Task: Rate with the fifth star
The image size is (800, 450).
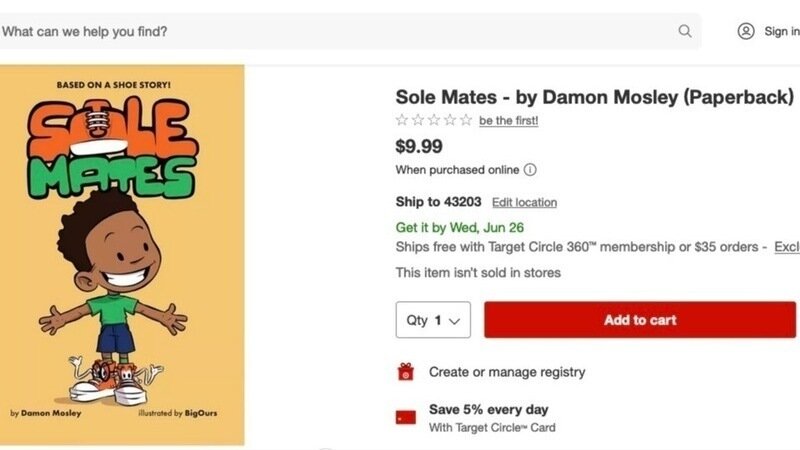Action: point(466,120)
